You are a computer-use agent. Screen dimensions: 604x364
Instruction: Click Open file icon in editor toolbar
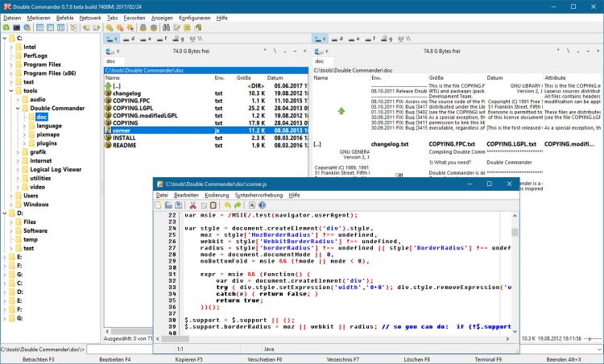pyautogui.click(x=168, y=205)
